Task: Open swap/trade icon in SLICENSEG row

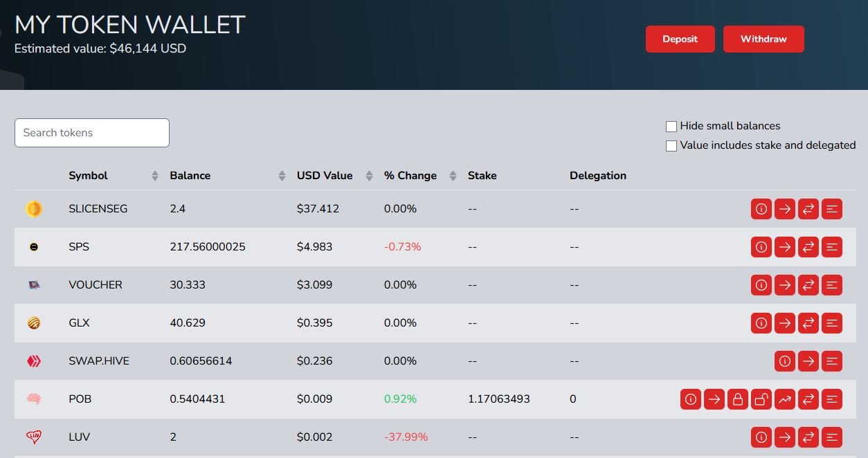Action: [808, 209]
